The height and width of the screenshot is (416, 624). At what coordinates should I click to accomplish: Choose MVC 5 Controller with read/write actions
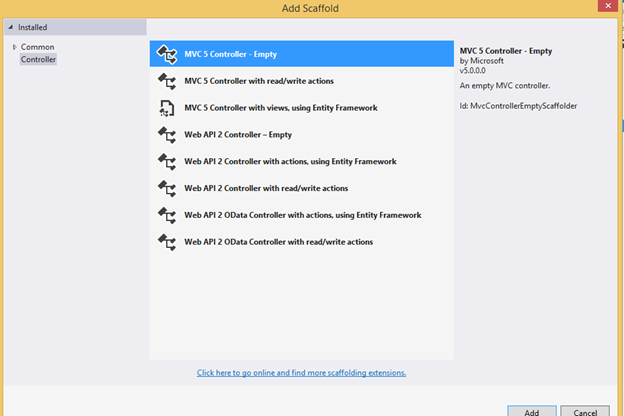(302, 81)
